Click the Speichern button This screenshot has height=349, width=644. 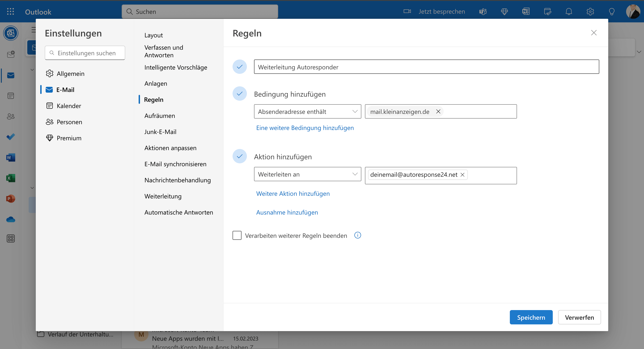[531, 317]
